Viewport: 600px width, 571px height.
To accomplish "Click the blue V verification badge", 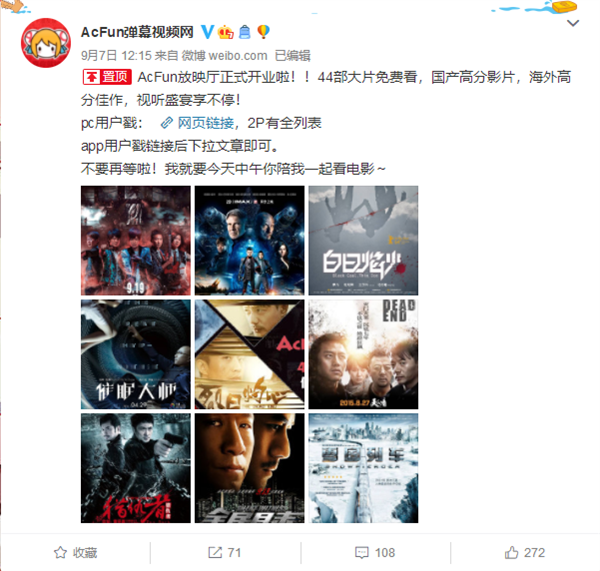I will 207,32.
